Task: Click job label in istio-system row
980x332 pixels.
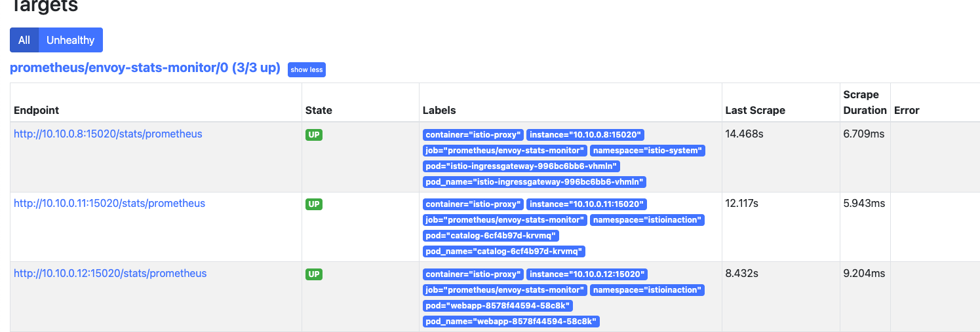Action: pyautogui.click(x=505, y=151)
